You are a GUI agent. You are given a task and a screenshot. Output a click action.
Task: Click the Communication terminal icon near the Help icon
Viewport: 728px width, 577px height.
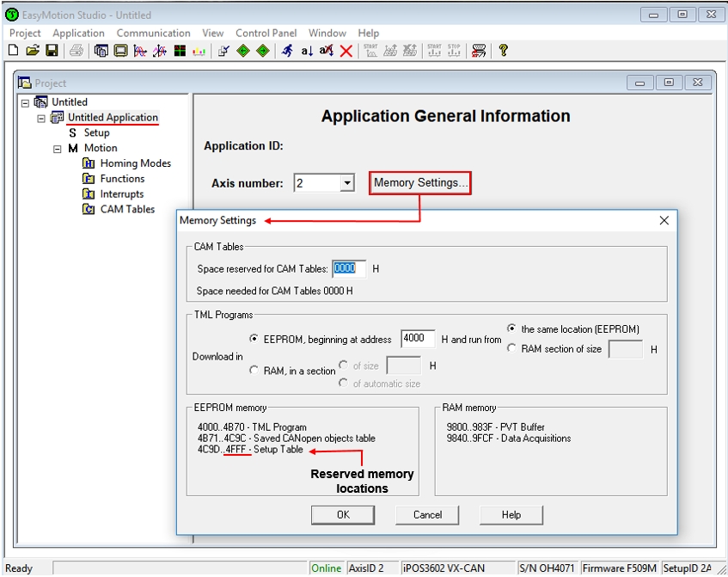click(479, 50)
